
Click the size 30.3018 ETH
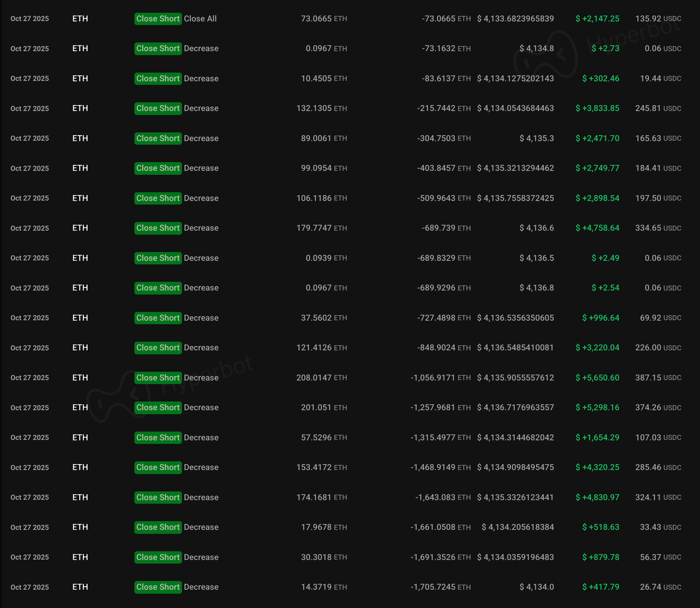(324, 558)
